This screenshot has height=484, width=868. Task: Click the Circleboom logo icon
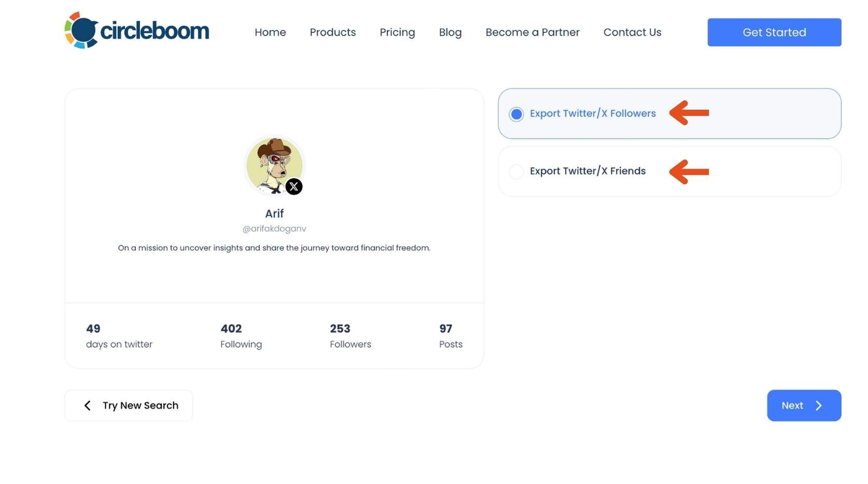click(x=81, y=30)
